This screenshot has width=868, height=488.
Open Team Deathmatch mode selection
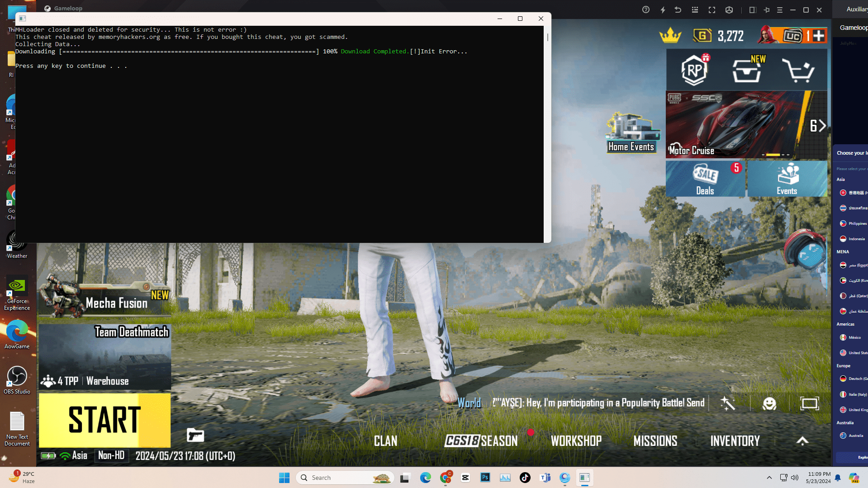click(104, 356)
